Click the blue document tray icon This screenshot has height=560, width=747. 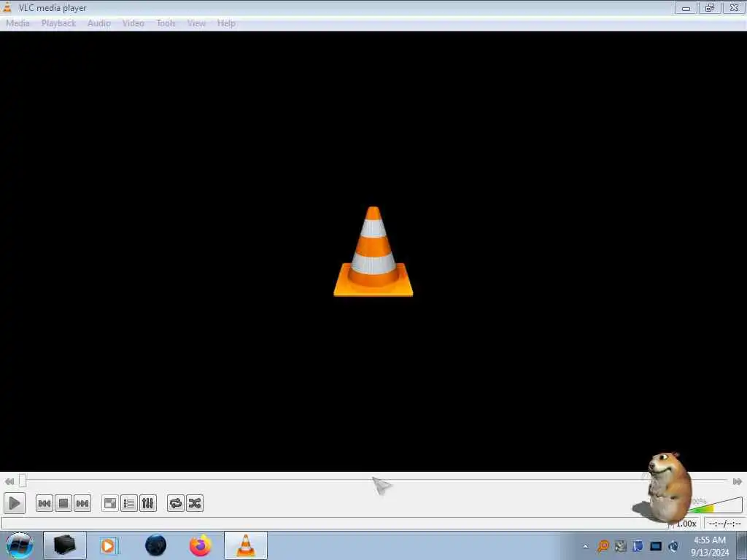click(638, 545)
